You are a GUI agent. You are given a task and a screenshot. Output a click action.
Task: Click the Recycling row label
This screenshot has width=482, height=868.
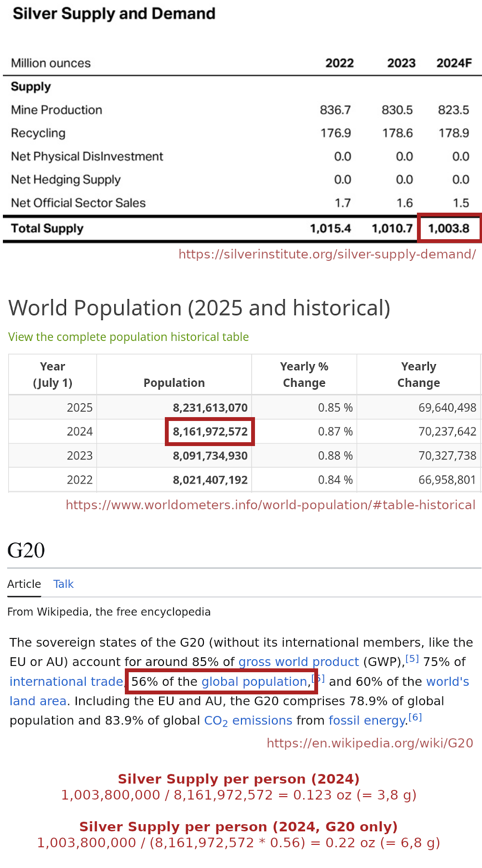(x=38, y=133)
